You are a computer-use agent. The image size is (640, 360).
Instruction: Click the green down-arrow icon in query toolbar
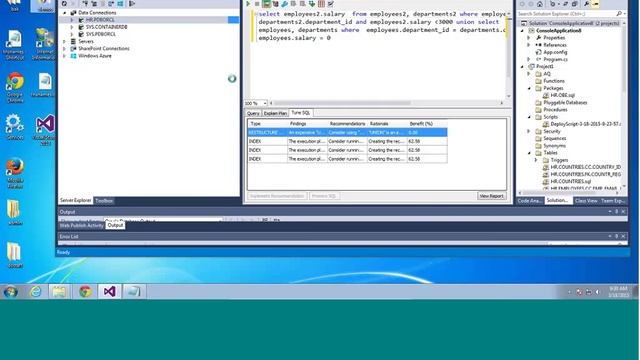point(312,4)
